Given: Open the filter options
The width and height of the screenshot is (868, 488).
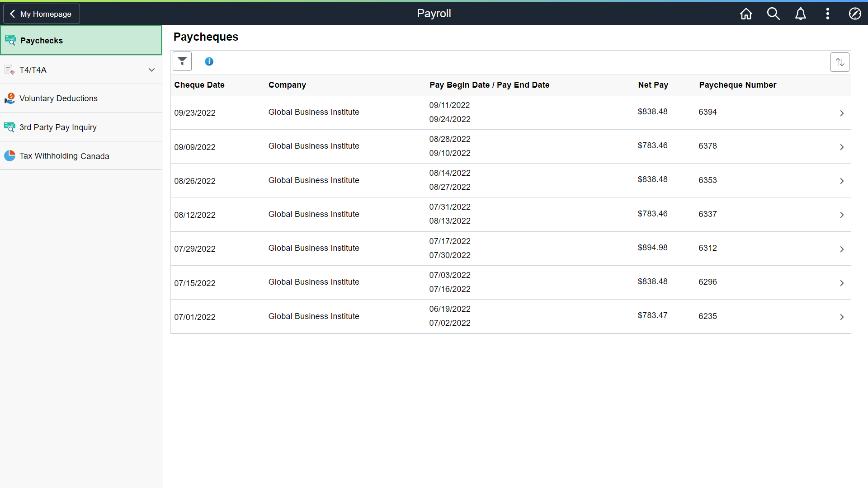Looking at the screenshot, I should point(182,61).
